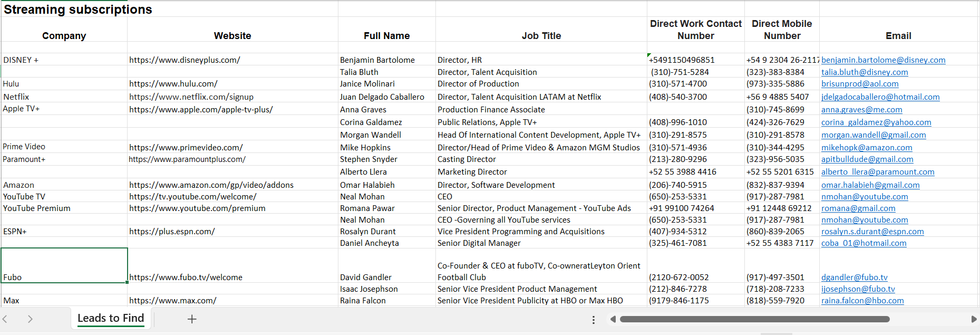Open morgan.wandell@gmail.com email link
Image resolution: width=980 pixels, height=335 pixels.
click(x=874, y=135)
